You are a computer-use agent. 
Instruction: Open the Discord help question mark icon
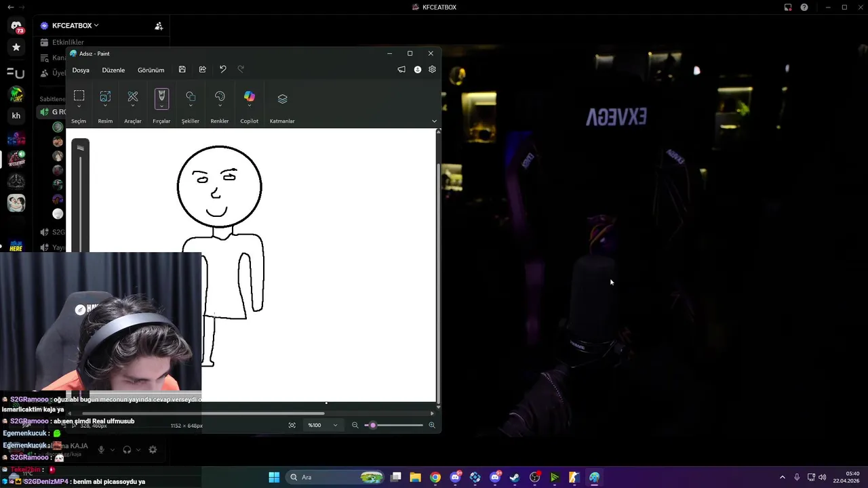pos(804,7)
